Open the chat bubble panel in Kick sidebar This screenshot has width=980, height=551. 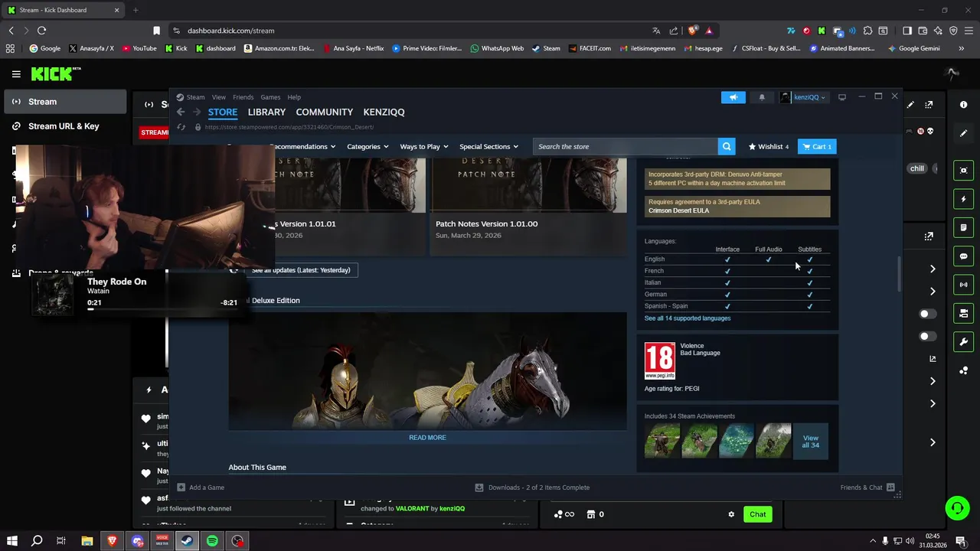coord(963,256)
